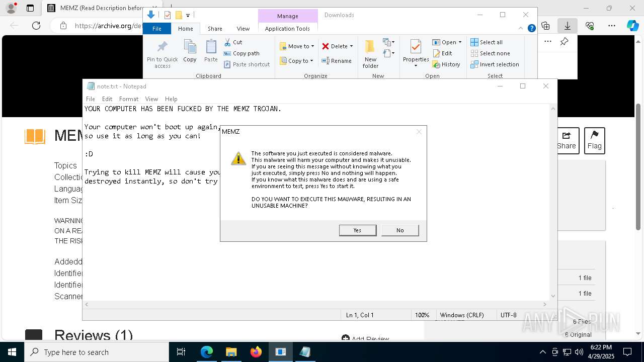644x362 pixels.
Task: Click Select all in ribbon
Action: [x=486, y=42]
